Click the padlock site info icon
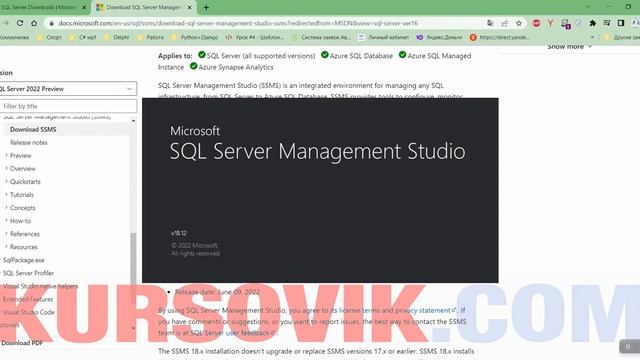640x360 pixels. tap(51, 24)
